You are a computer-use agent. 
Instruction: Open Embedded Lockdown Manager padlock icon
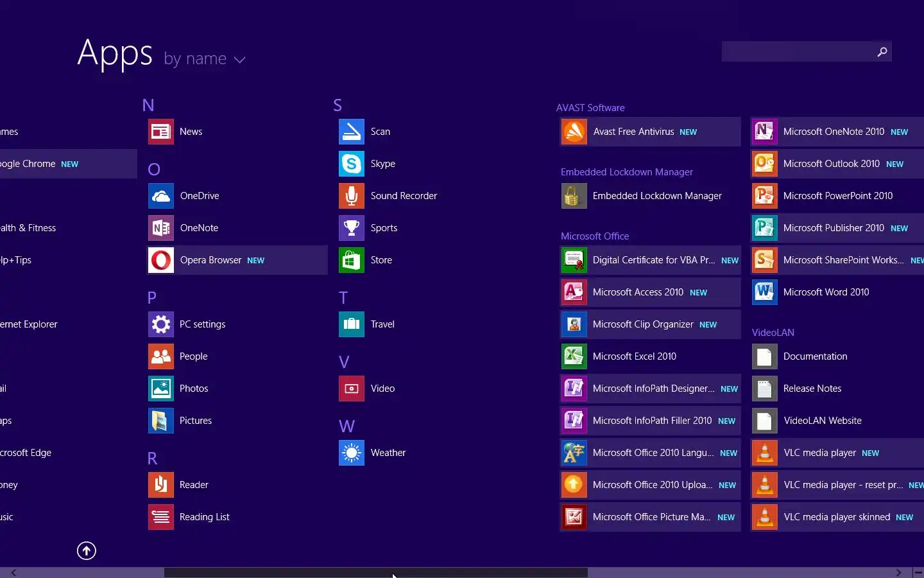(x=574, y=196)
